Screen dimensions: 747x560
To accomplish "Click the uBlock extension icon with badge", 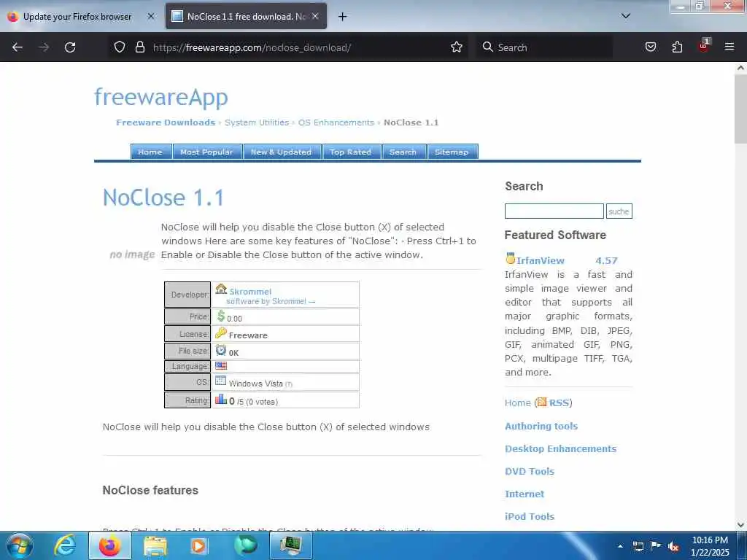I will tap(704, 46).
